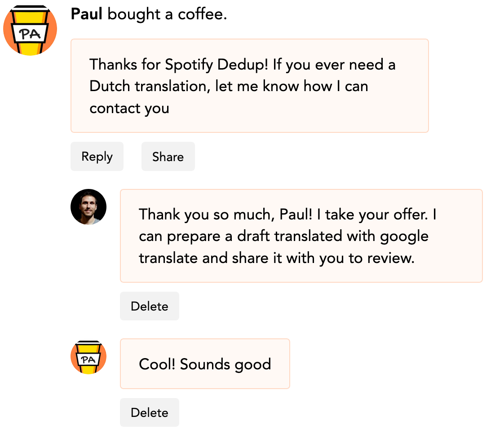Click the 'bought a coffee.' text
This screenshot has height=438, width=504.
167,14
